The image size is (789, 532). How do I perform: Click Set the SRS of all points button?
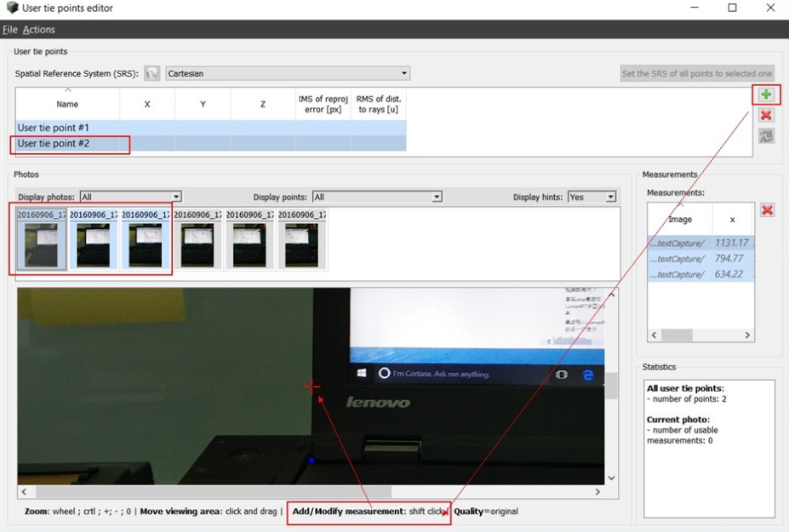coord(697,74)
